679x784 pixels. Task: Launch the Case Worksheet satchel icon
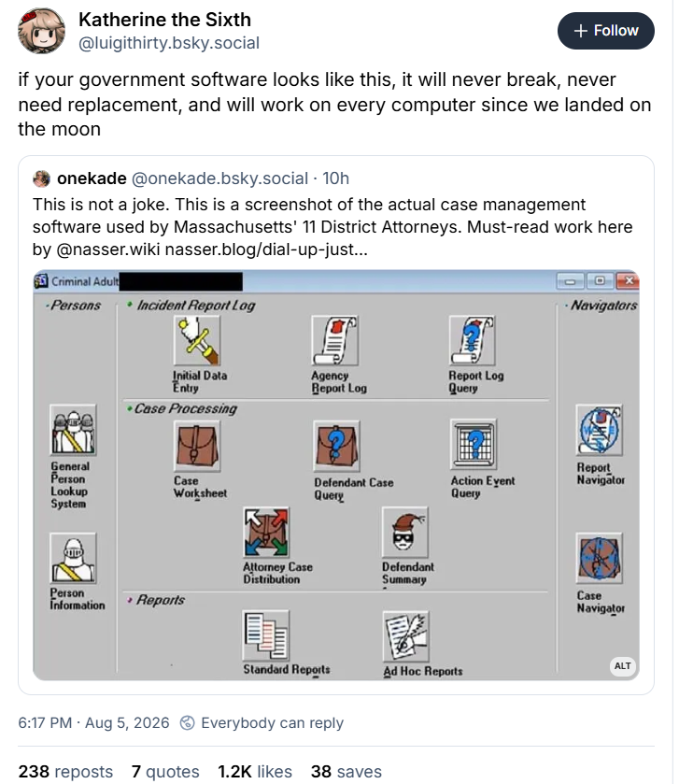197,446
